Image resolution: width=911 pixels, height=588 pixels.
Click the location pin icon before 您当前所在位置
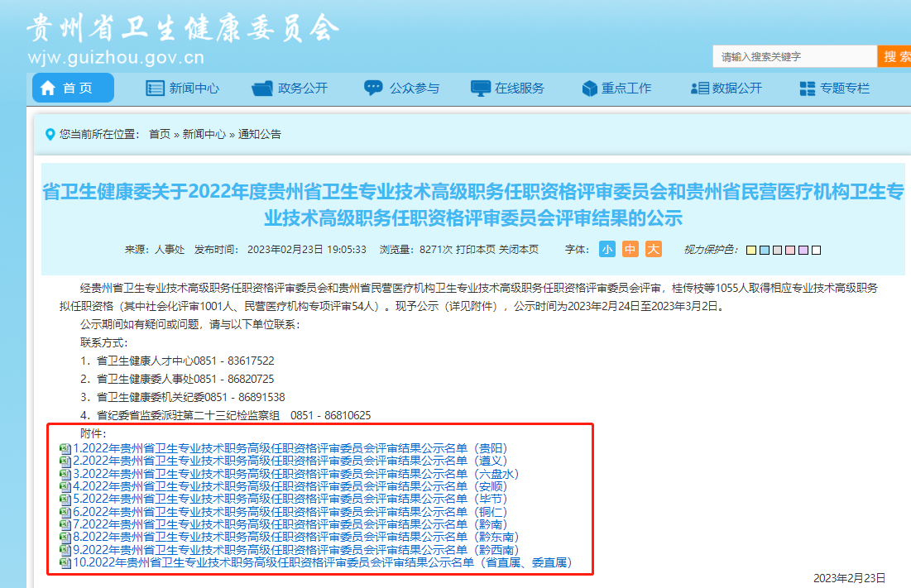click(x=50, y=133)
